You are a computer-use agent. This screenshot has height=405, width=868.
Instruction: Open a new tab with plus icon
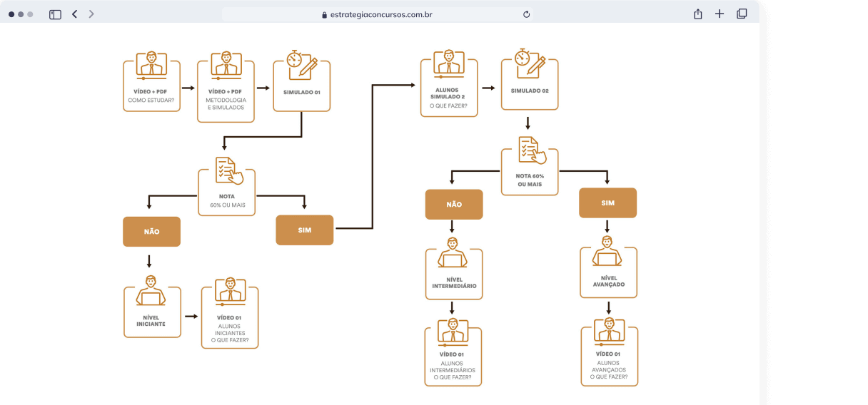click(720, 14)
